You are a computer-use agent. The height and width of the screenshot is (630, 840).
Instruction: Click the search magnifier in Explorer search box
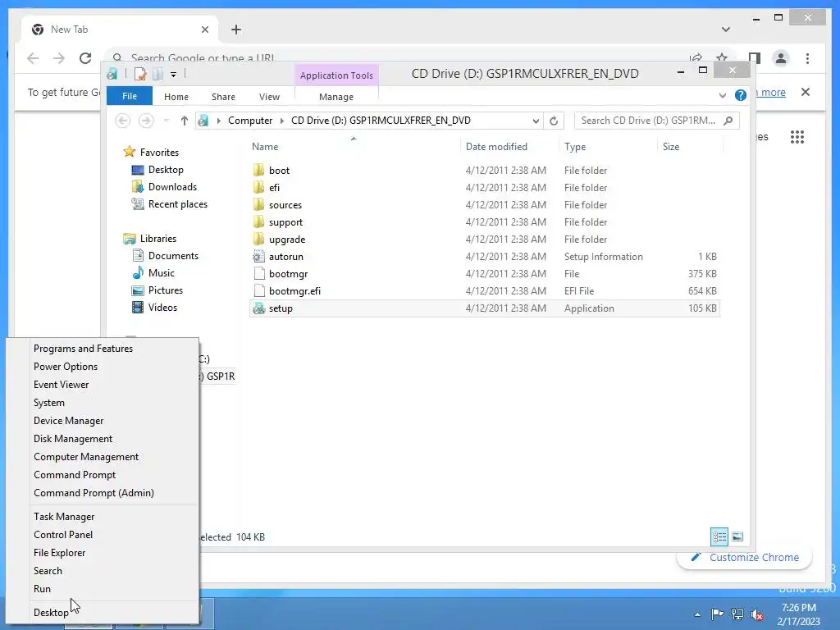click(x=728, y=121)
